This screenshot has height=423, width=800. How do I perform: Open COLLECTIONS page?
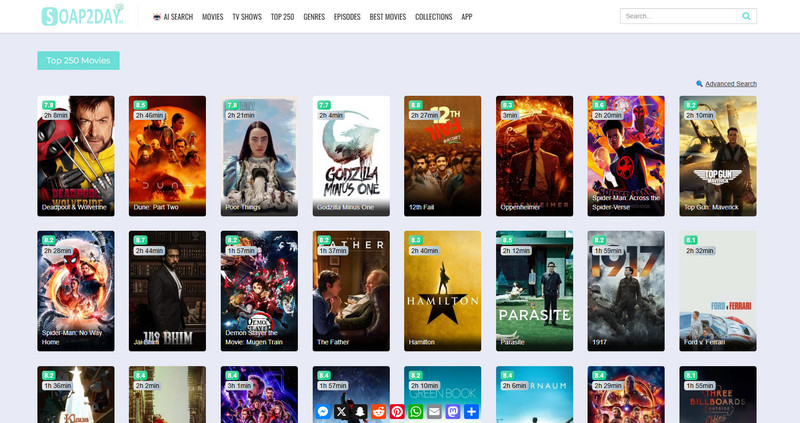[434, 17]
